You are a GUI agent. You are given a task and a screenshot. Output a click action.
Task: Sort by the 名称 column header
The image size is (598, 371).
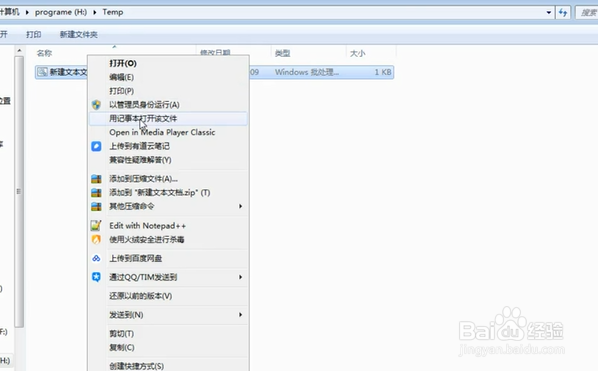(x=44, y=53)
